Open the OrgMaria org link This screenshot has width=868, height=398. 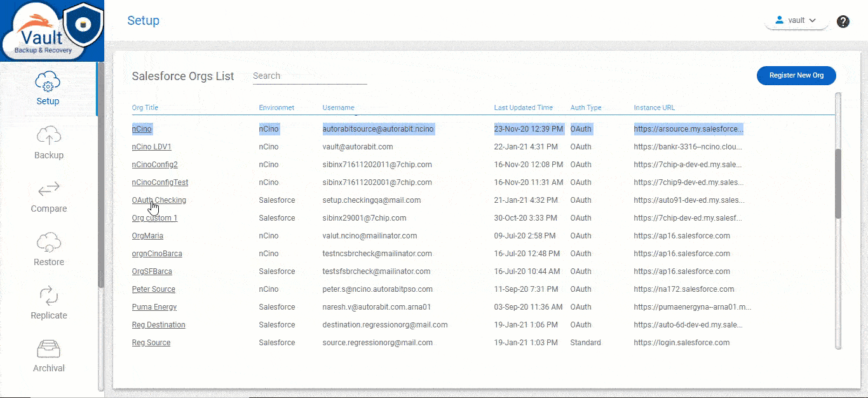(x=147, y=236)
